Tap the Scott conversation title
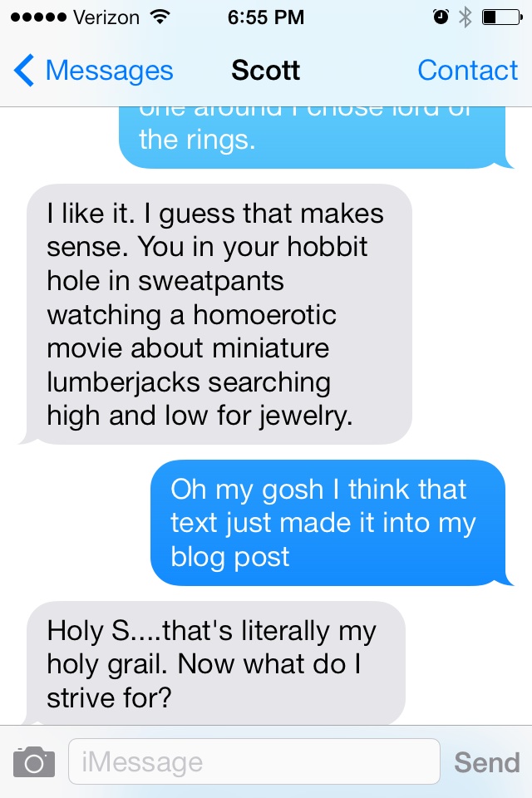Screen dimensions: 532x798 [x=265, y=70]
